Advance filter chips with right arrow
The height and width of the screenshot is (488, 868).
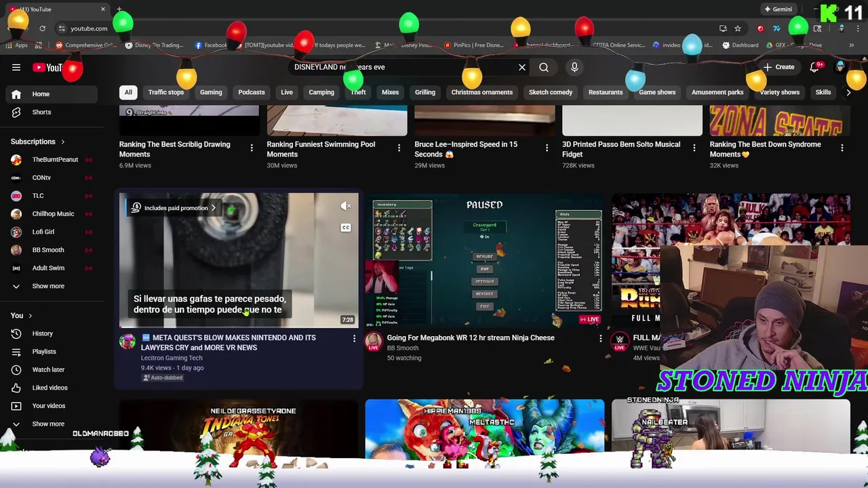(848, 92)
